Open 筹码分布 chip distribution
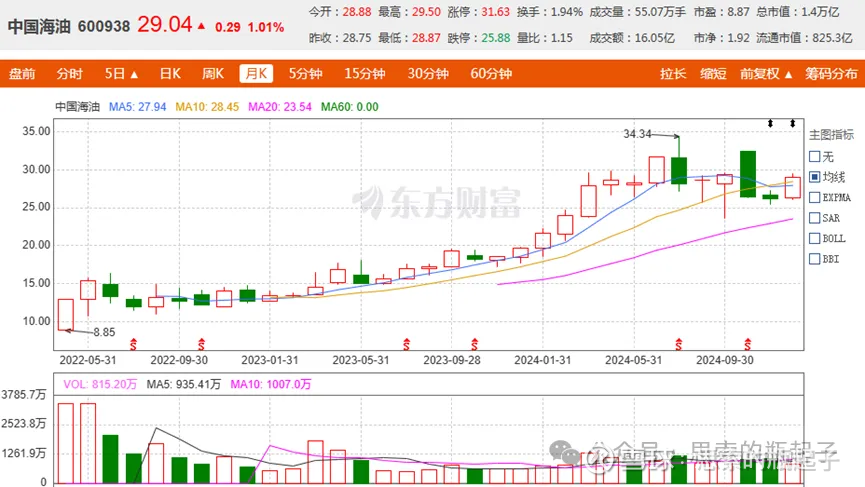The height and width of the screenshot is (487, 865). pos(831,74)
